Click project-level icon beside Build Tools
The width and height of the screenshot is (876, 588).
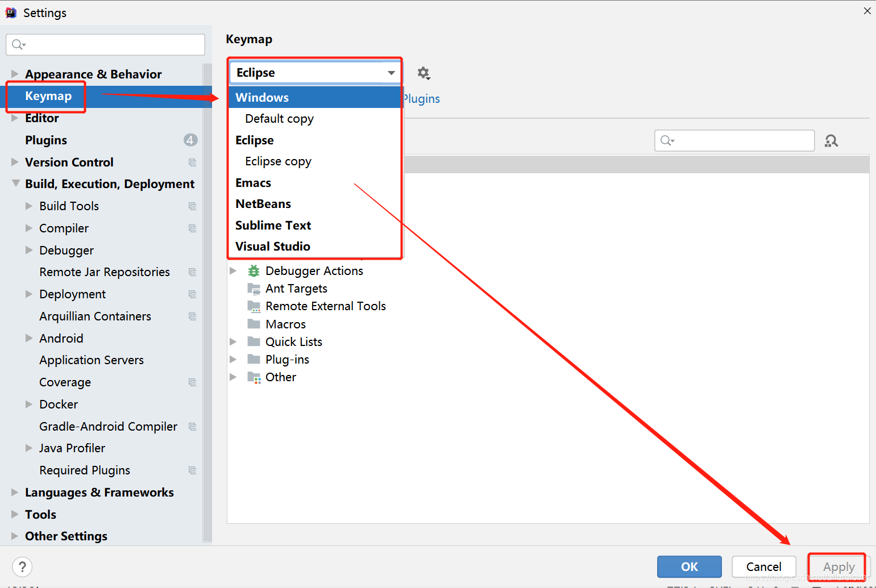point(192,206)
